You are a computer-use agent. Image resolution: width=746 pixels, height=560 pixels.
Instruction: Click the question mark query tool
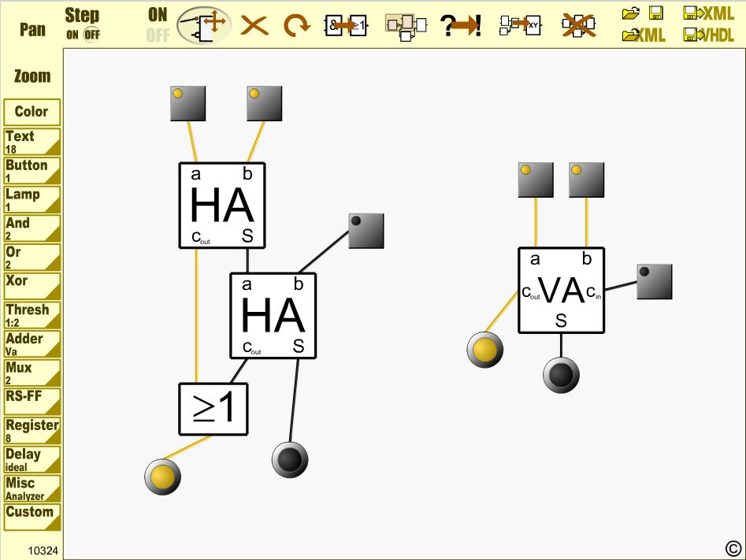[x=462, y=25]
